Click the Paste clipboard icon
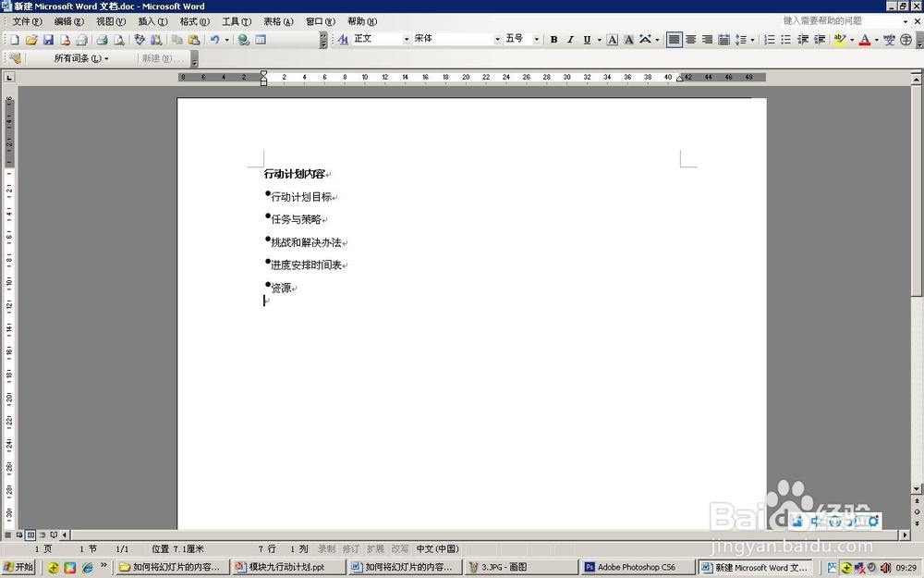The width and height of the screenshot is (924, 578). [193, 40]
